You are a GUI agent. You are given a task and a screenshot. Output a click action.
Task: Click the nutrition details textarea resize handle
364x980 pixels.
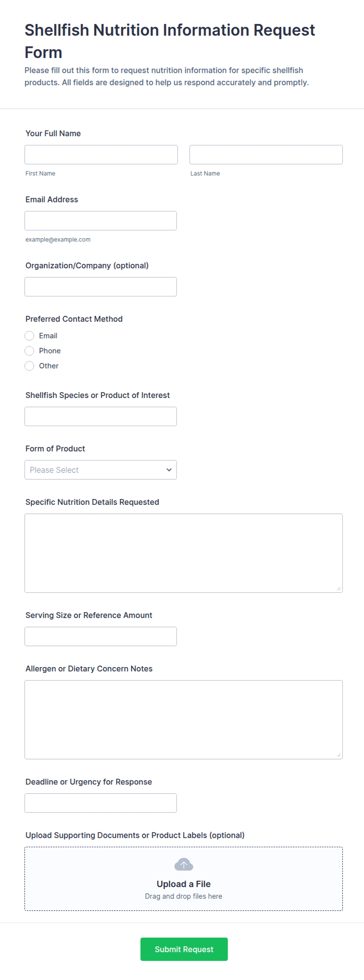339,588
